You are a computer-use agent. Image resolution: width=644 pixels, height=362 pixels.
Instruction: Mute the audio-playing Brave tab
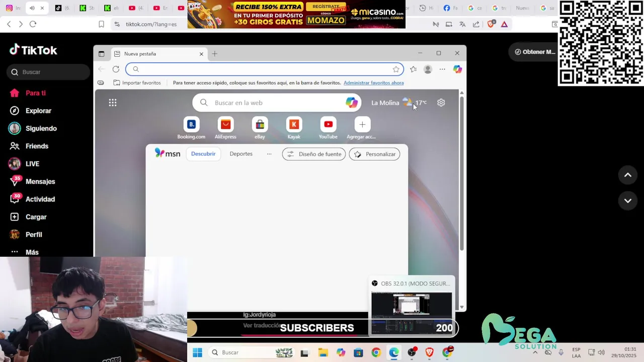[x=32, y=8]
